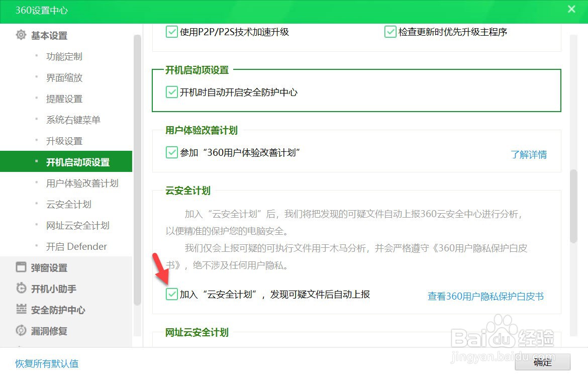
Task: Select 云安全计划 in sidebar
Action: pos(69,205)
